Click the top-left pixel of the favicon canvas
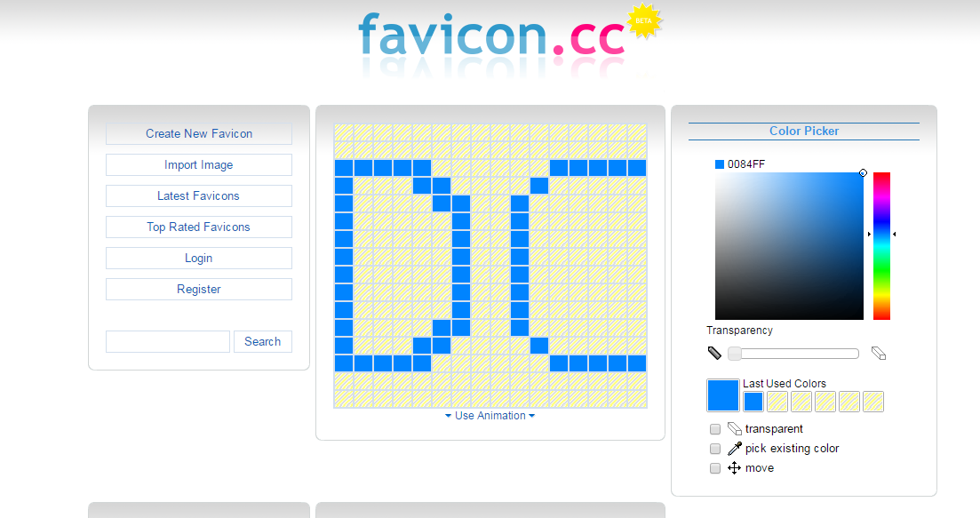The image size is (980, 518). coord(344,132)
